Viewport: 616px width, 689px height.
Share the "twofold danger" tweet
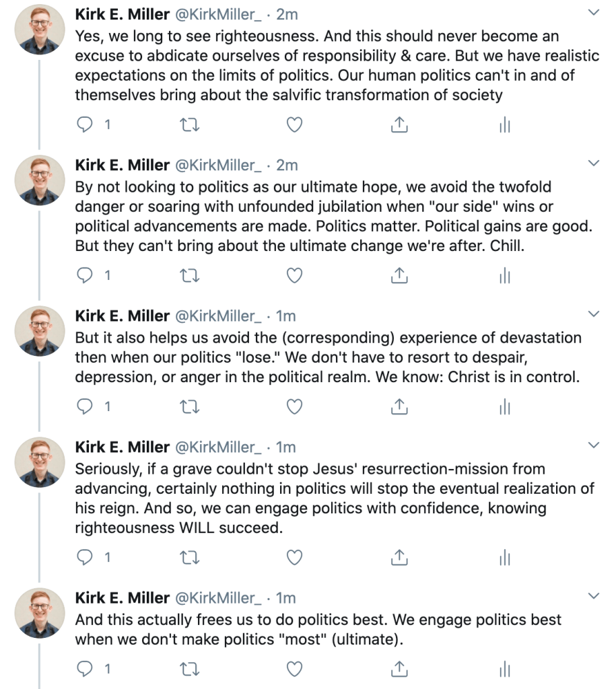click(399, 275)
